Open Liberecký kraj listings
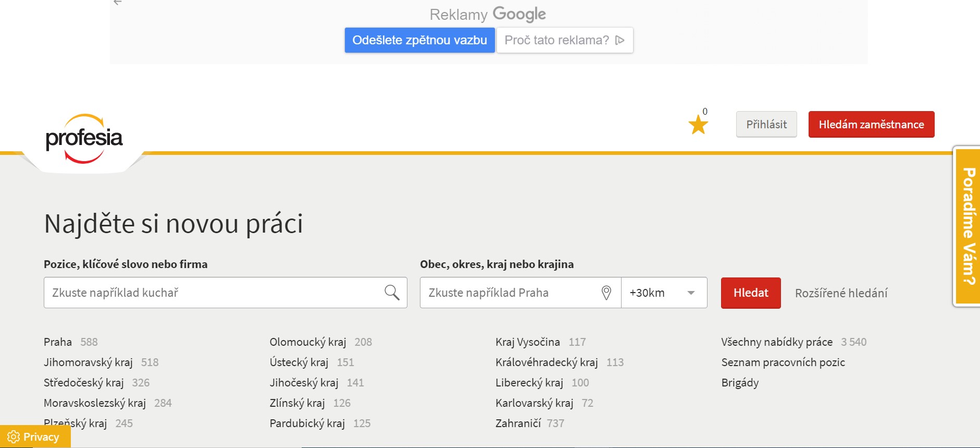The width and height of the screenshot is (980, 448). point(529,383)
